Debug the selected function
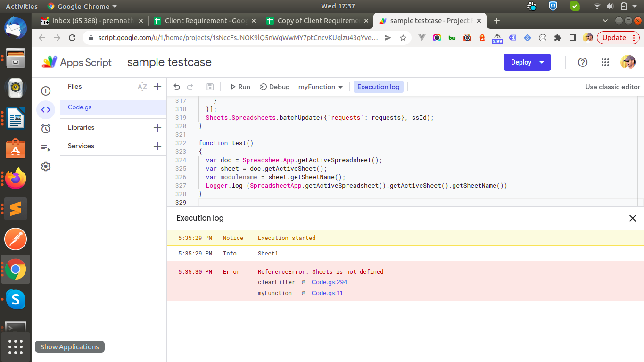This screenshot has height=362, width=644. [275, 87]
